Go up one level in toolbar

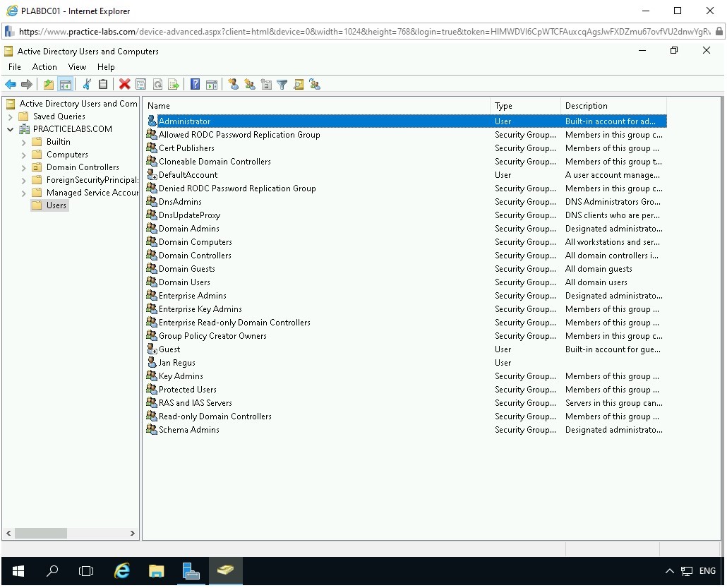[49, 85]
